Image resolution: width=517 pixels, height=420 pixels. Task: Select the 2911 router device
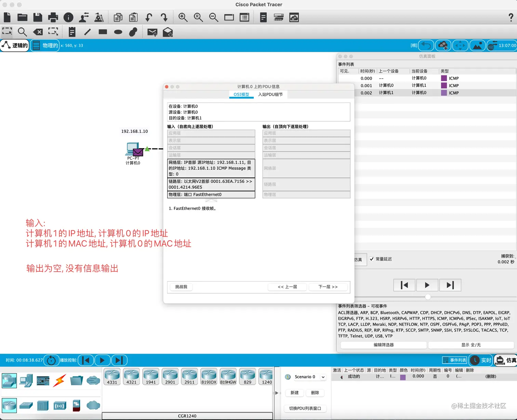[x=189, y=377]
